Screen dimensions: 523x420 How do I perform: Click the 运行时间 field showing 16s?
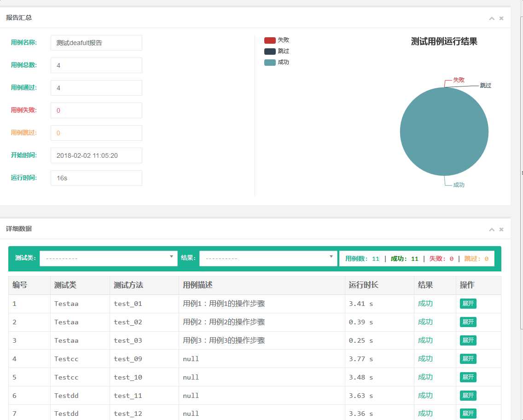coord(96,178)
